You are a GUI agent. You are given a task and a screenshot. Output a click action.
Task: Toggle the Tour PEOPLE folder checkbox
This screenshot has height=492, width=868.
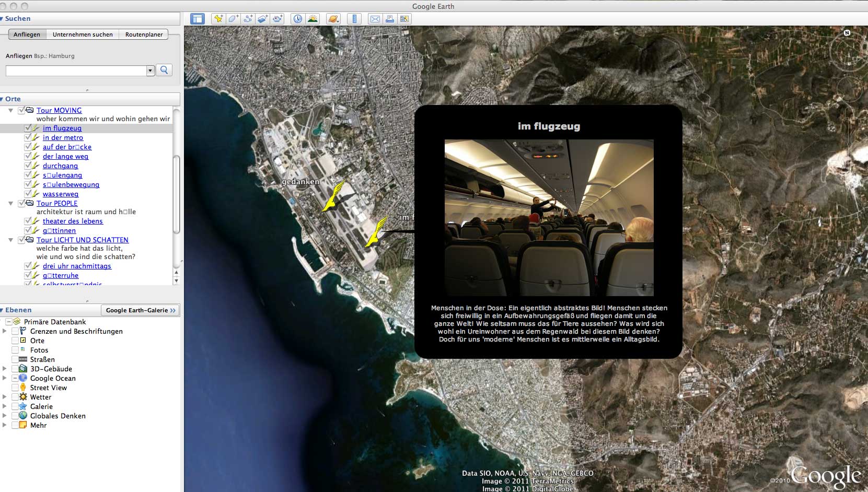click(21, 203)
